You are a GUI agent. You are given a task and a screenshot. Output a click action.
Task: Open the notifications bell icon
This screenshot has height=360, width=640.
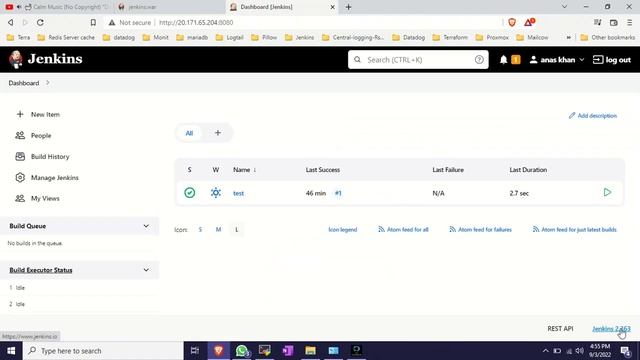coord(503,60)
